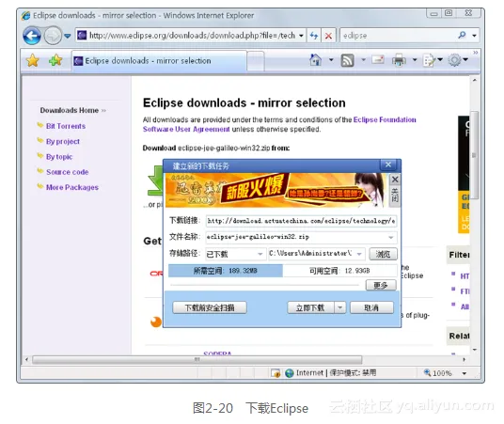
Task: Click 下载前安全扫描 button
Action: click(x=210, y=307)
